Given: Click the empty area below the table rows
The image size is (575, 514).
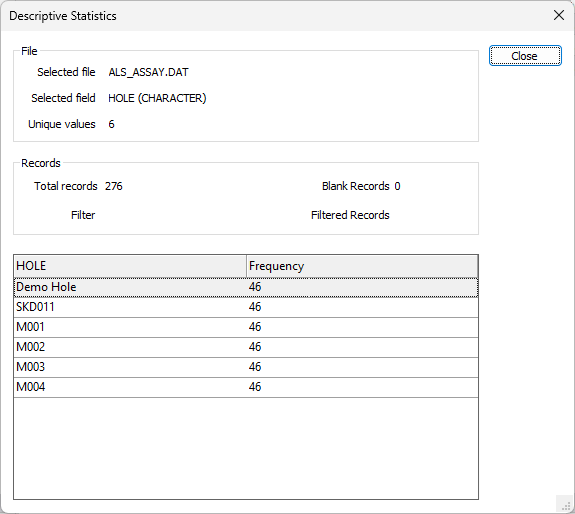Looking at the screenshot, I should pos(246,448).
